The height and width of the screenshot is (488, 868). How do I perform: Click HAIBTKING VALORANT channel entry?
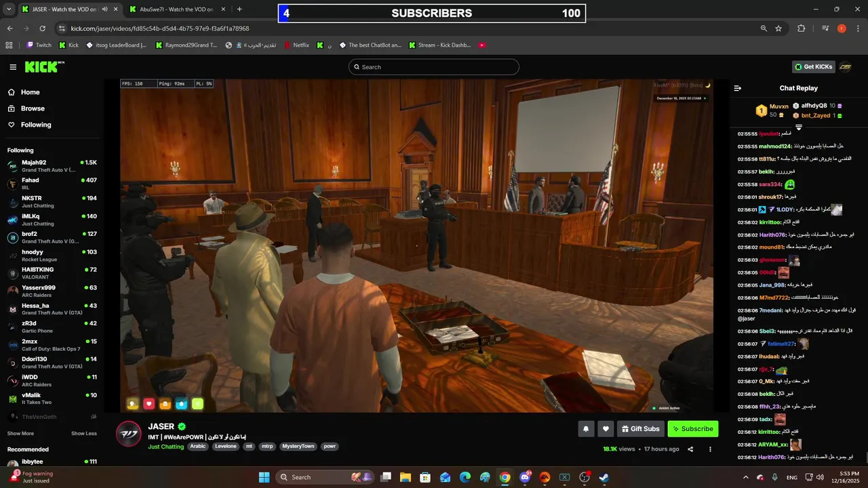coord(52,273)
